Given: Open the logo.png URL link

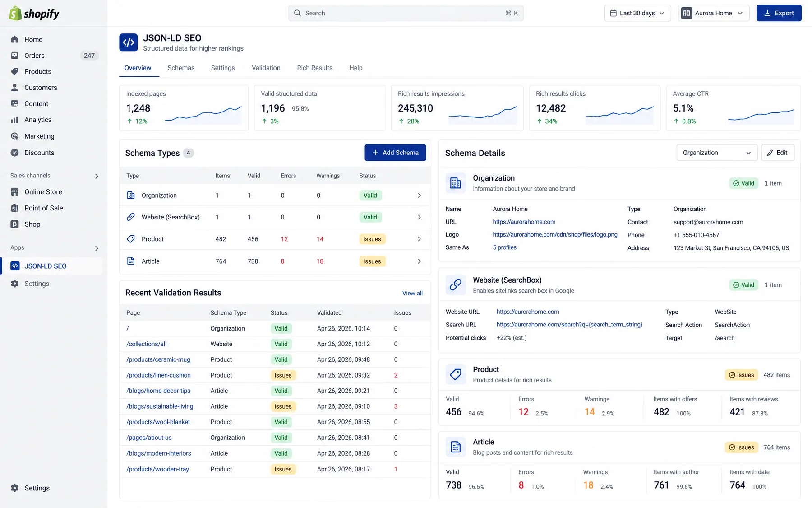Looking at the screenshot, I should (x=555, y=235).
